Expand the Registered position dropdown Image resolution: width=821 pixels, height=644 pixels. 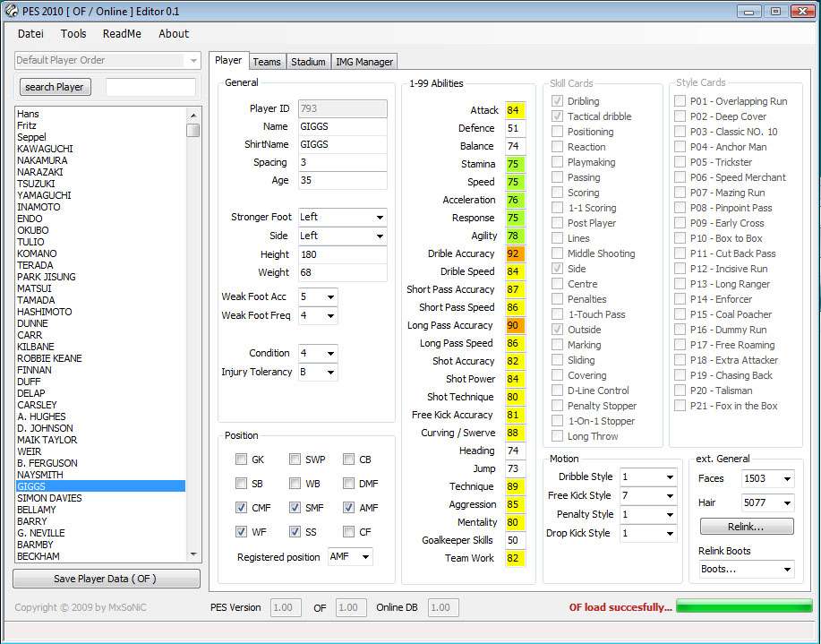pos(364,557)
